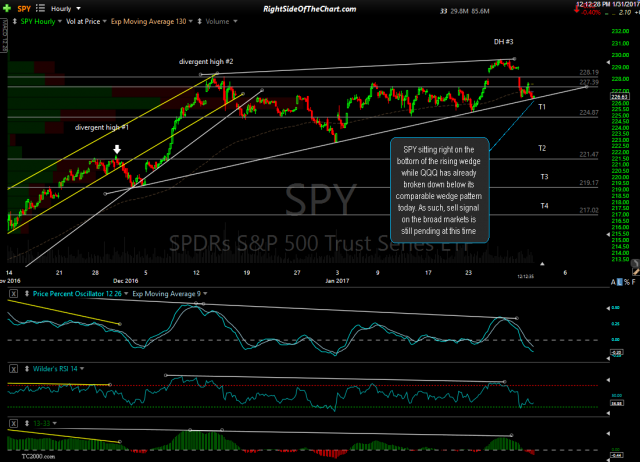Close the Wilder's RSI pane
This screenshot has width=640, height=462.
[x=13, y=369]
